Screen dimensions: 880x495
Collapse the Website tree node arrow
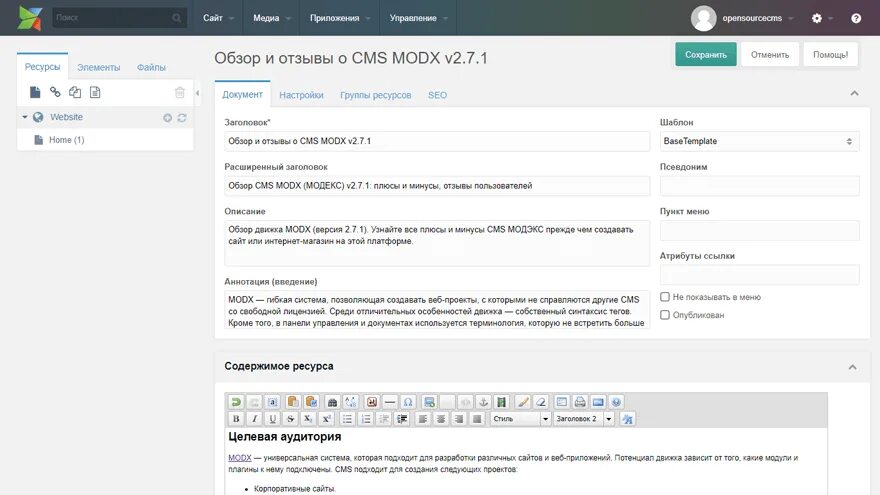point(25,117)
